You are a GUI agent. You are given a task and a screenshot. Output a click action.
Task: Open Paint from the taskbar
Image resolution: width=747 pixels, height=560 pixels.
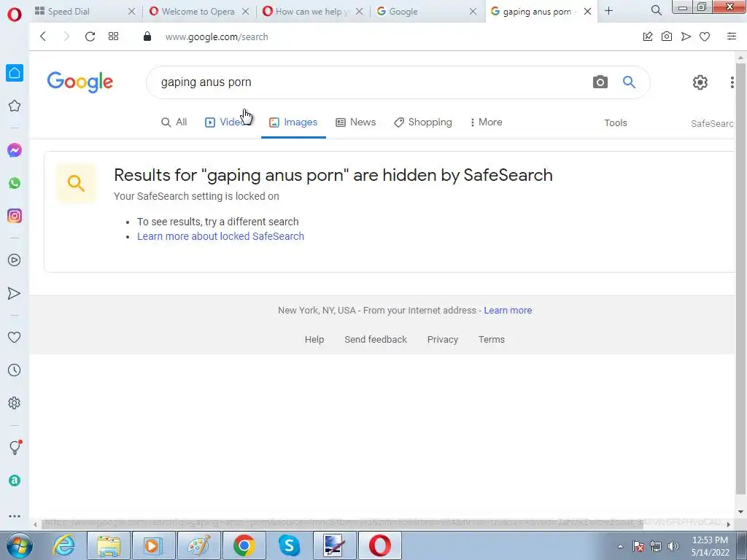pos(198,545)
